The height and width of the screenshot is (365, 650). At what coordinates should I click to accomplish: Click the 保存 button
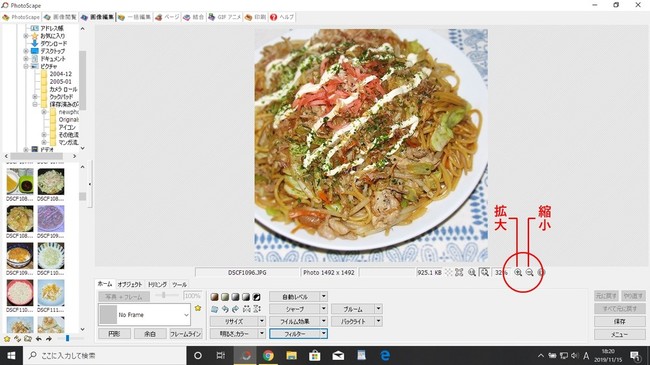pos(620,321)
